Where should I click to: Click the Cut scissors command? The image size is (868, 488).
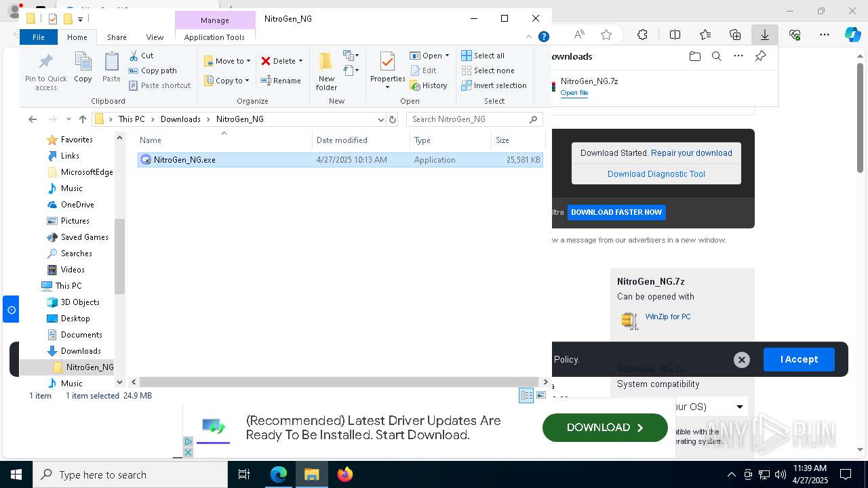click(141, 56)
